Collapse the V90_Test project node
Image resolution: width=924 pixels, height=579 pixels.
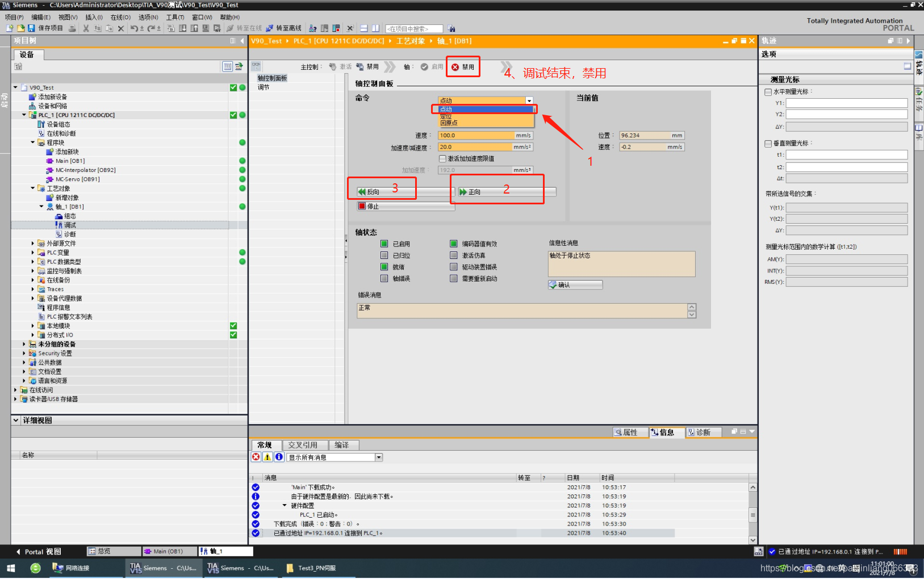tap(15, 87)
